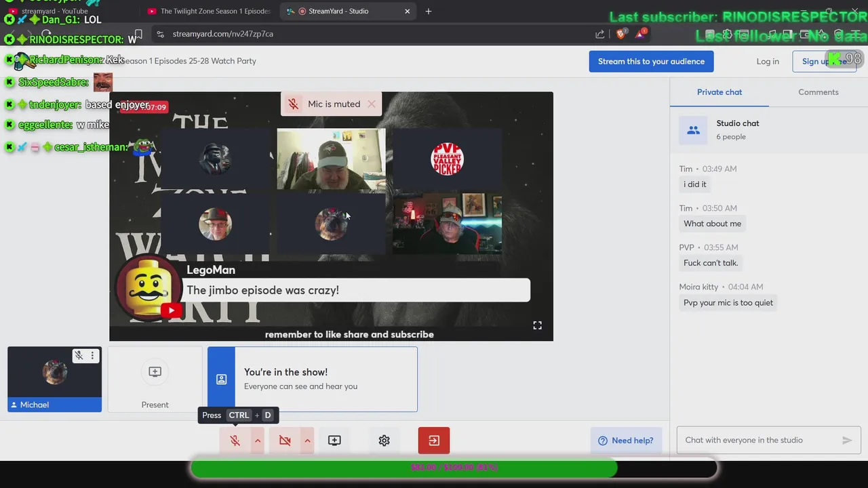Expand the camera options chevron
Screen dimensions: 868x488
pyautogui.click(x=307, y=441)
